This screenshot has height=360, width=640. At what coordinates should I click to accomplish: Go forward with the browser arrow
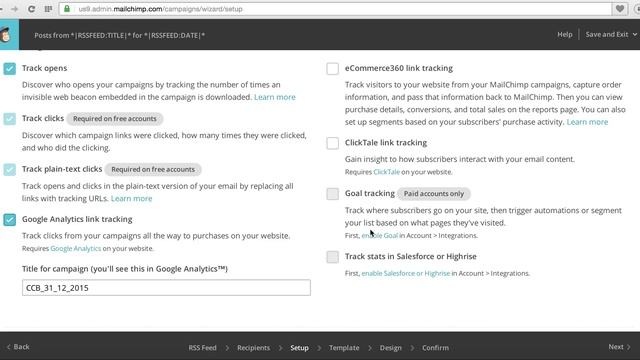15,9
